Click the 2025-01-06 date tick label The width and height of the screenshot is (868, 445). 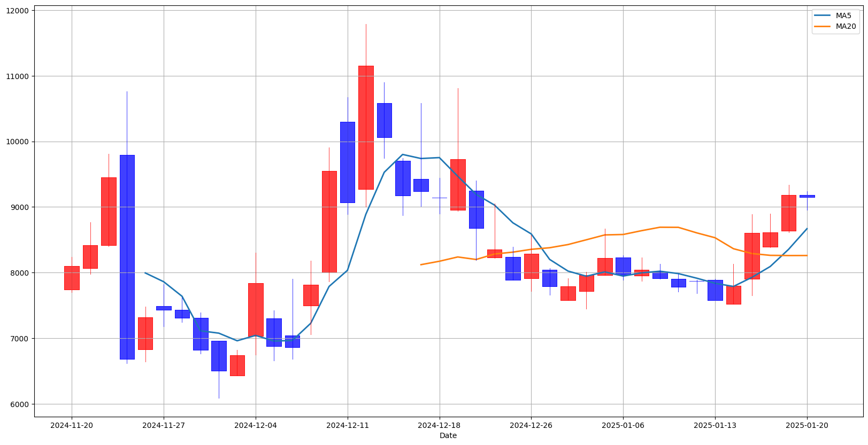[x=623, y=425]
